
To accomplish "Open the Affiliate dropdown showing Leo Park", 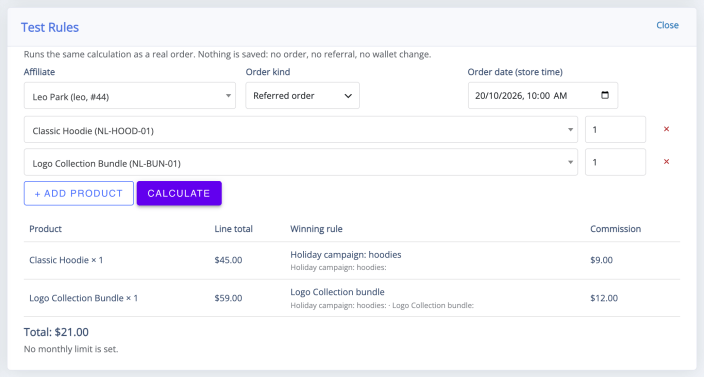I will point(130,96).
